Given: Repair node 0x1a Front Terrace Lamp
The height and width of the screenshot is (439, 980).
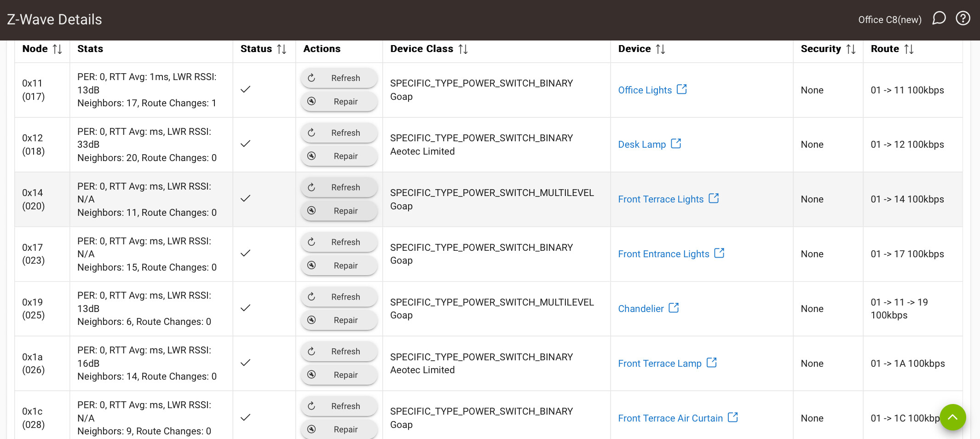Looking at the screenshot, I should coord(339,375).
